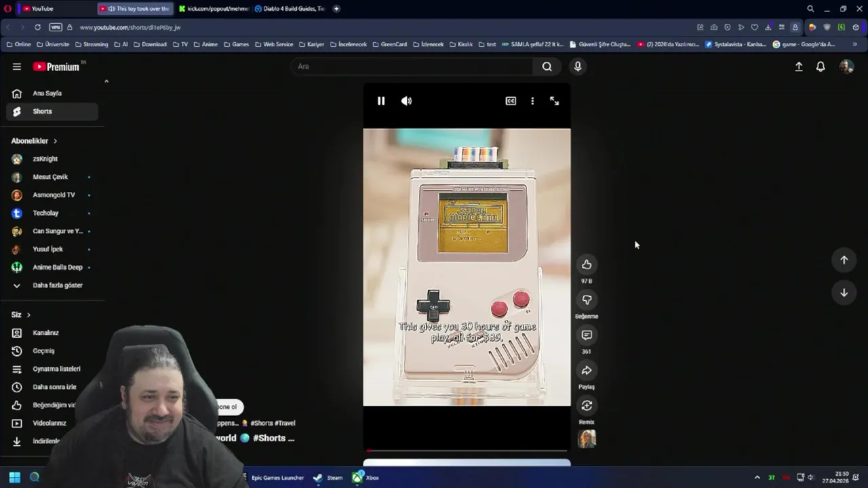Screen dimensions: 868x488
Task: Open the Anime Balls Deep channel
Action: (x=52, y=267)
